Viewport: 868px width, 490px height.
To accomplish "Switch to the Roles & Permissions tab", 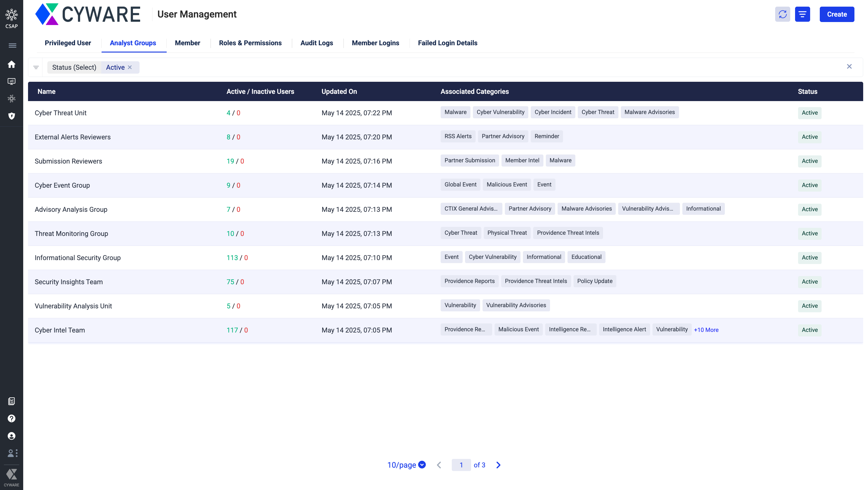I will pyautogui.click(x=250, y=43).
